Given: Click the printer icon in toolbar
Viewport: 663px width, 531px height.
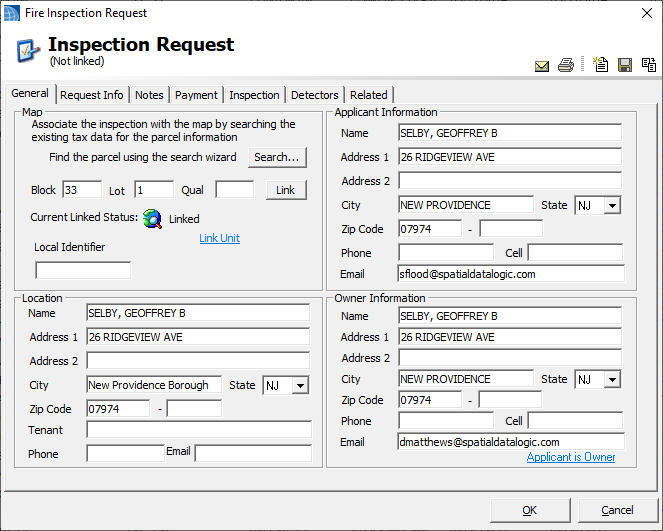Looking at the screenshot, I should click(x=566, y=65).
